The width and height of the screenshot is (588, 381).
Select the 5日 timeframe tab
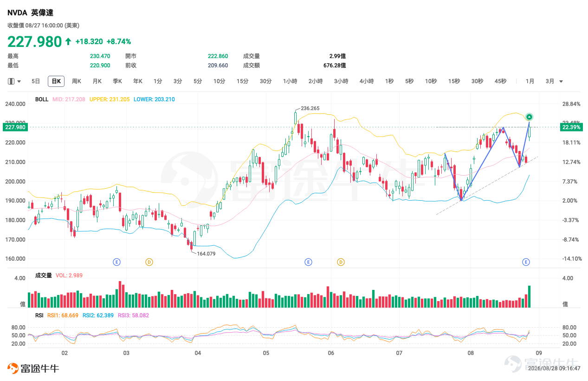click(36, 81)
